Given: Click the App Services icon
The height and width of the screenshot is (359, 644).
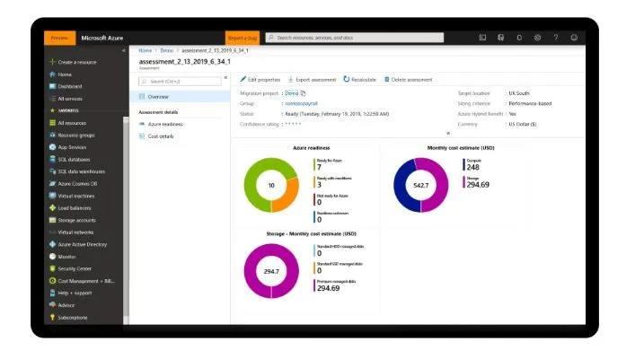Looking at the screenshot, I should click(x=52, y=147).
